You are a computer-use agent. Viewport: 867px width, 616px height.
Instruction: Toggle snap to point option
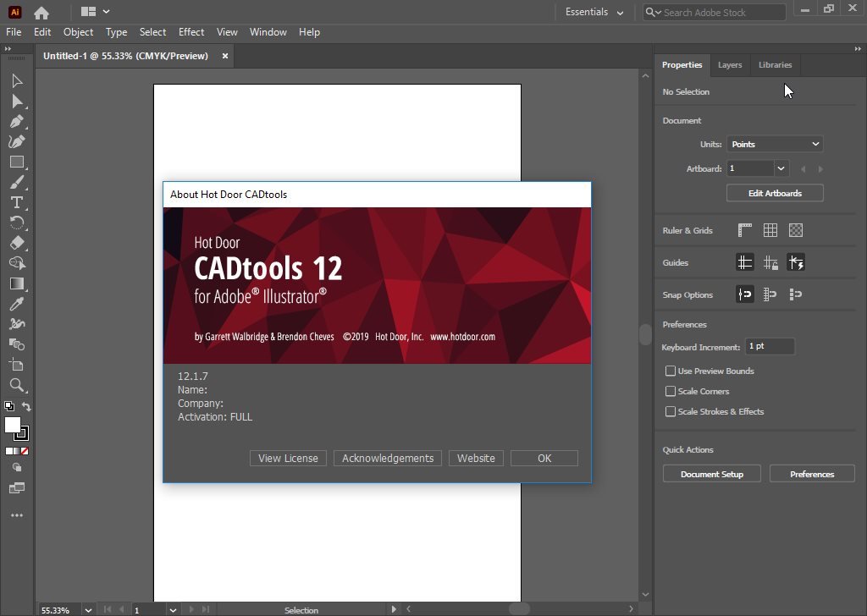tap(745, 294)
